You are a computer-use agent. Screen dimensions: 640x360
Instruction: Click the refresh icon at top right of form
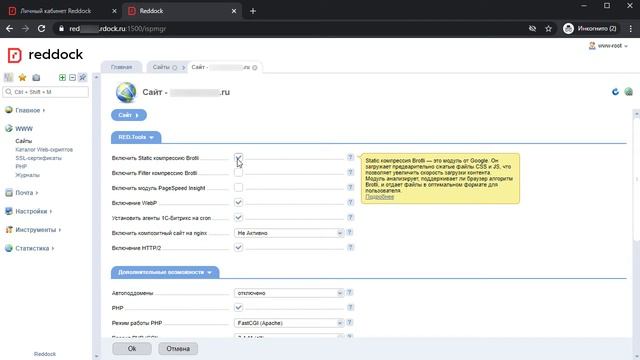click(615, 92)
